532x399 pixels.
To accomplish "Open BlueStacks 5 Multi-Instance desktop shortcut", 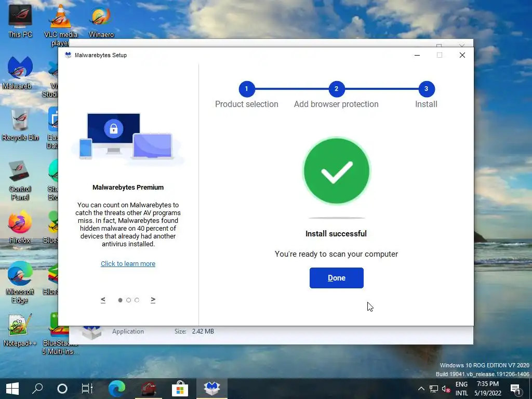I will click(58, 334).
